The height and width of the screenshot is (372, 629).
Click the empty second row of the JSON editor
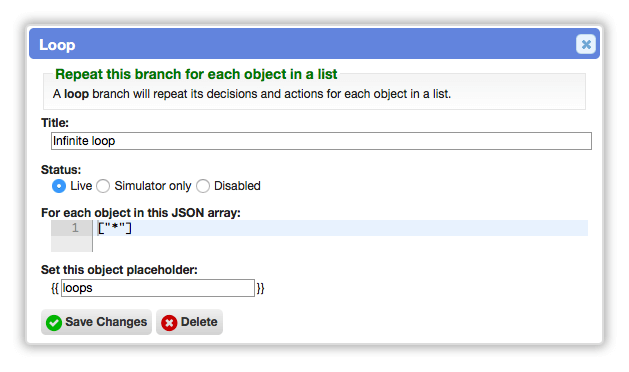click(340, 244)
